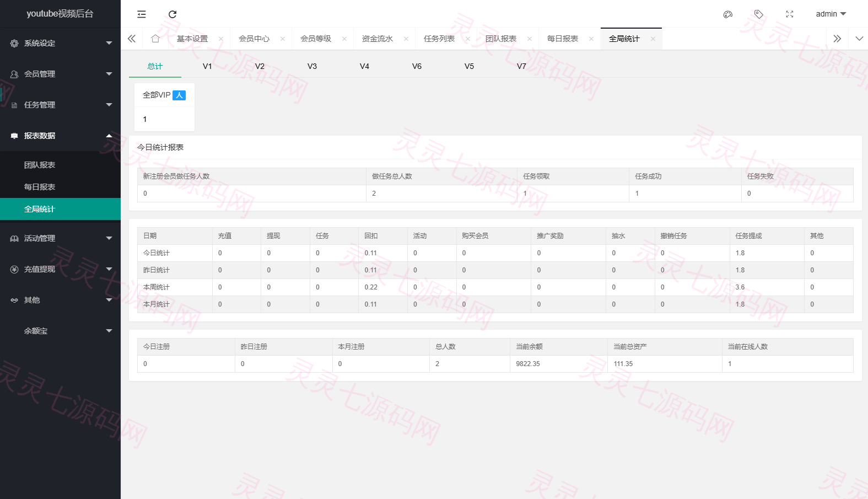Expand the 会员管理 sidebar menu
This screenshot has height=499, width=868.
click(x=60, y=74)
